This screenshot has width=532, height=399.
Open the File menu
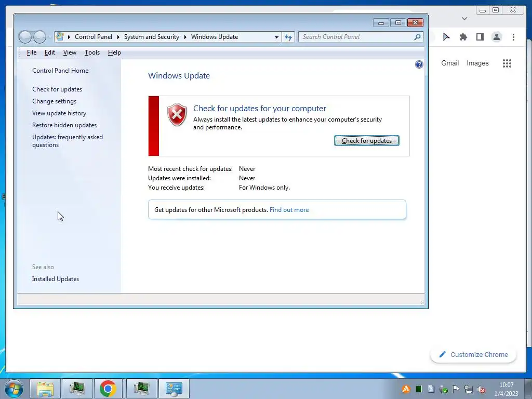tap(32, 52)
